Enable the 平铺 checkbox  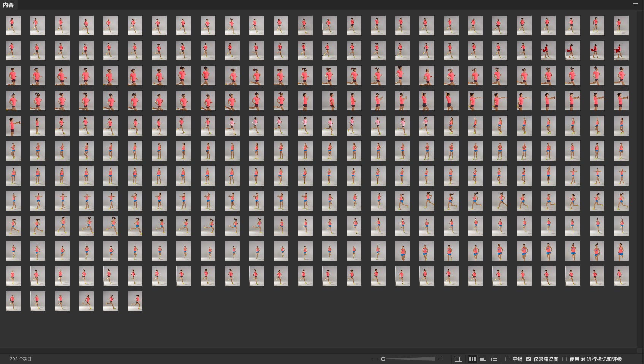click(508, 359)
